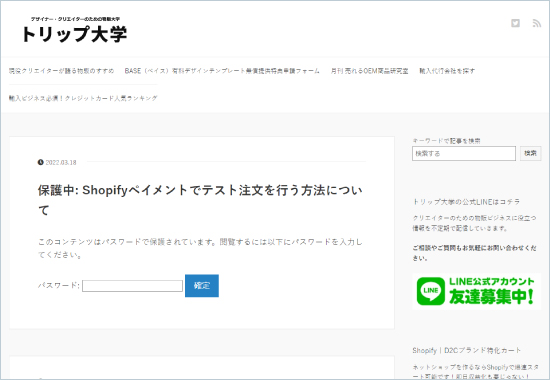Image resolution: width=550 pixels, height=380 pixels.
Task: Click the password input field
Action: [132, 286]
